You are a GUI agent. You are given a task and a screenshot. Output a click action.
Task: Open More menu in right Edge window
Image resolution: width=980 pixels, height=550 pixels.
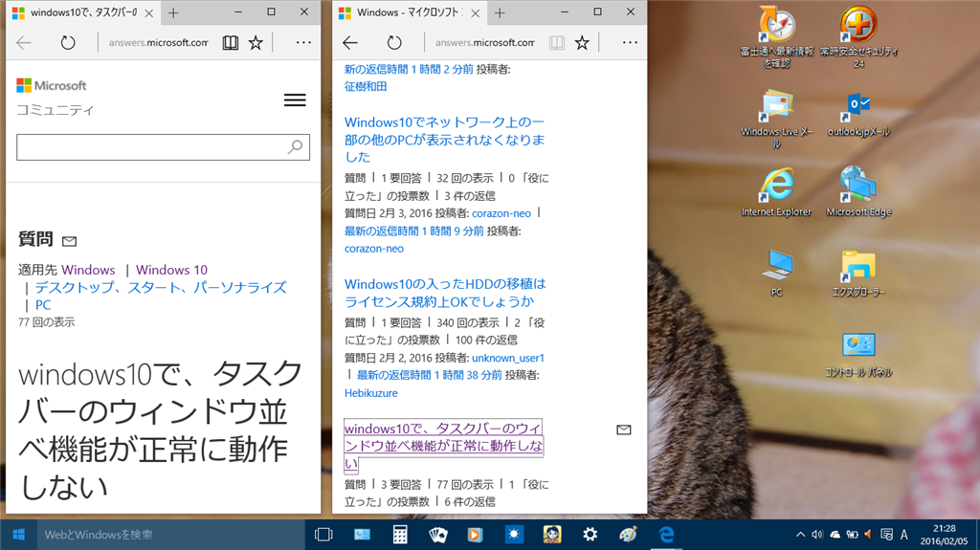[630, 42]
